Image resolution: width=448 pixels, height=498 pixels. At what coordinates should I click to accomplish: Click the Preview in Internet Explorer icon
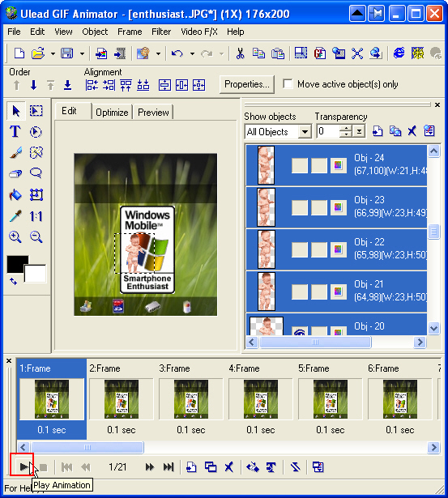pyautogui.click(x=399, y=53)
